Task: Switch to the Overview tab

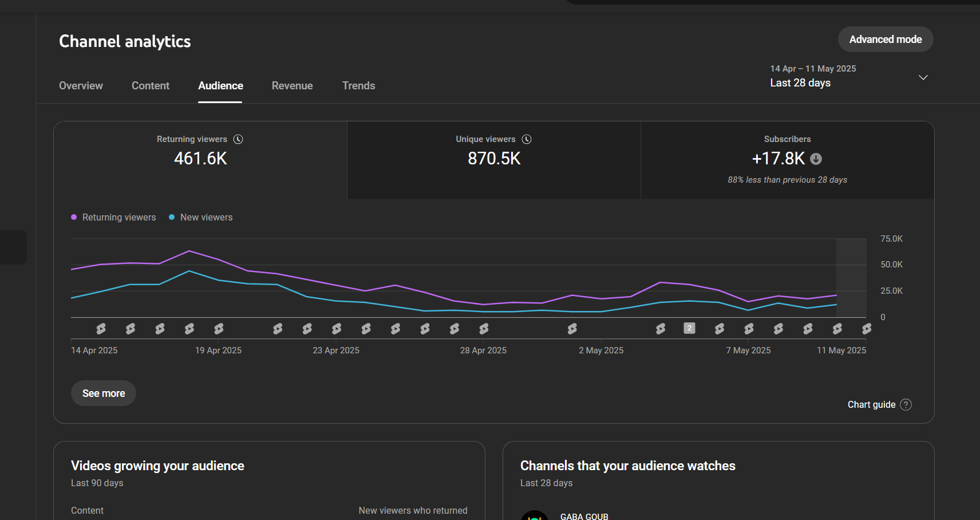Action: (81, 86)
